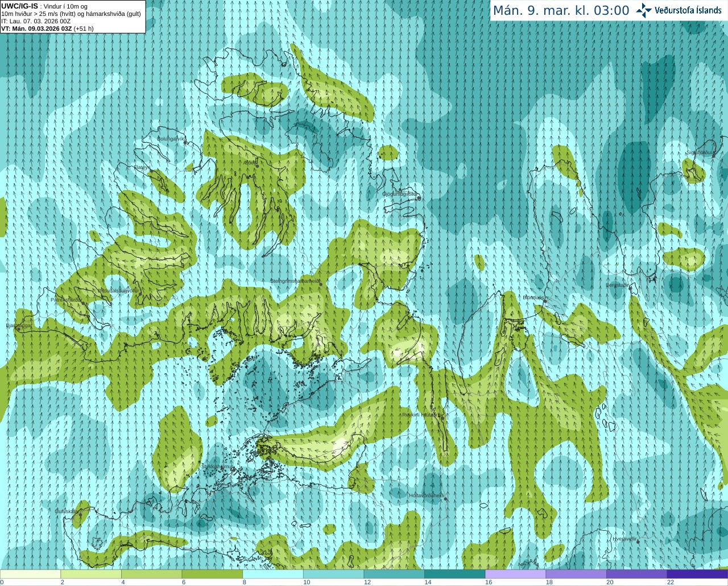Screen dimensions: 728x586
Task: Click the 18–20 m/s purple legend swatch
Action: (x=576, y=574)
